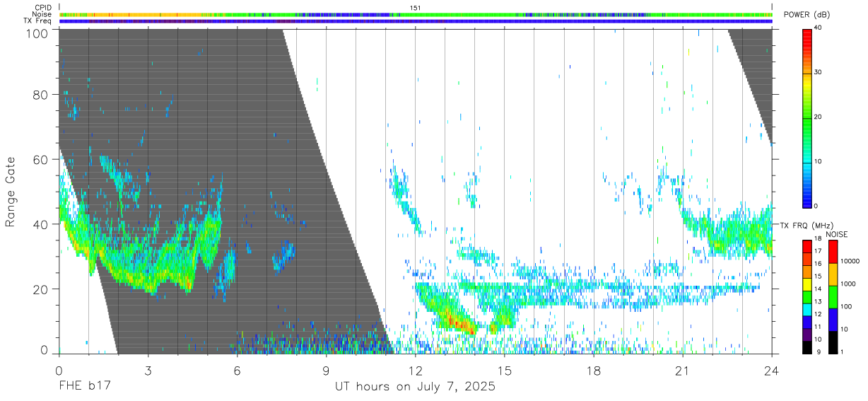Click the FHE b17 radar label
Screen dimensions: 868x401
pos(85,387)
